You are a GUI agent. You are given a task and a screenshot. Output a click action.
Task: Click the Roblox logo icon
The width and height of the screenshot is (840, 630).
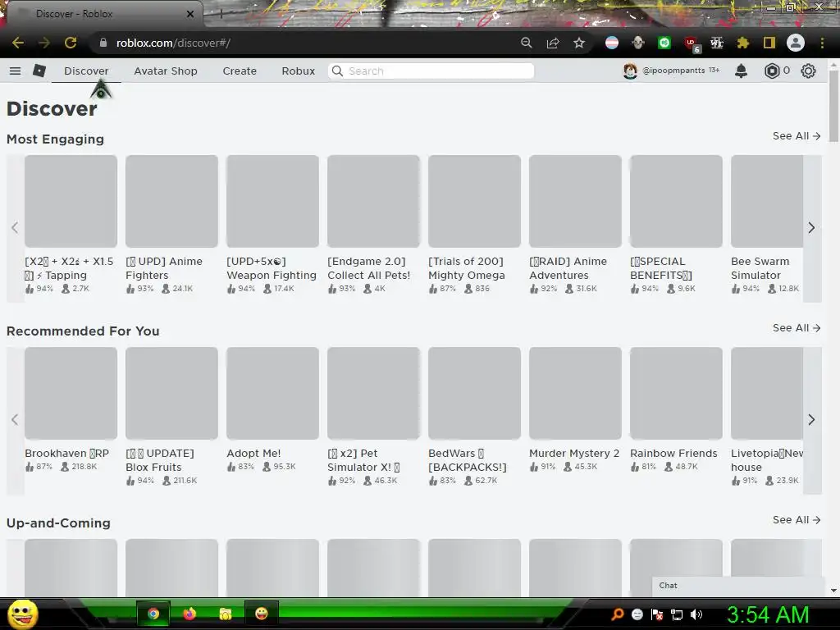pos(39,71)
